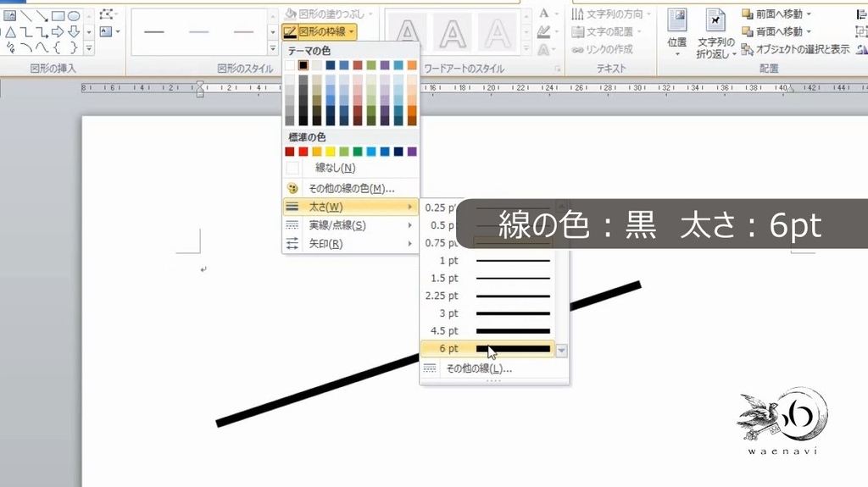Choose 線なし(N) no outline
The width and height of the screenshot is (868, 487).
coord(350,168)
